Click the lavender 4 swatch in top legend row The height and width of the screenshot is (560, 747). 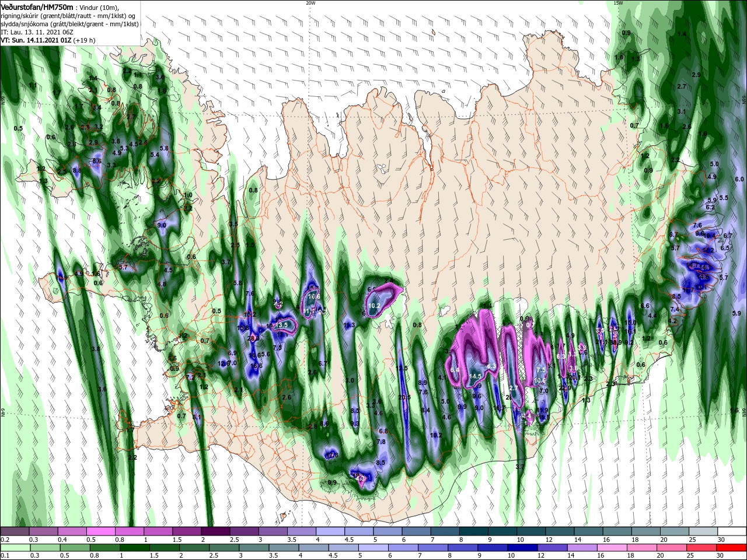pyautogui.click(x=329, y=531)
